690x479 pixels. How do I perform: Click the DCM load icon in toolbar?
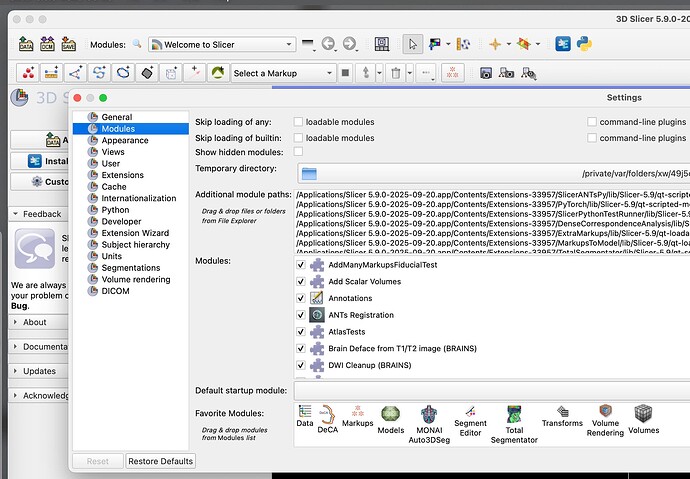[47, 44]
